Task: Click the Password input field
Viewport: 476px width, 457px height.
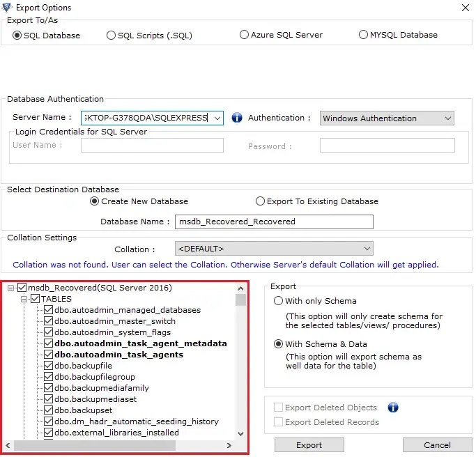Action: [x=387, y=145]
